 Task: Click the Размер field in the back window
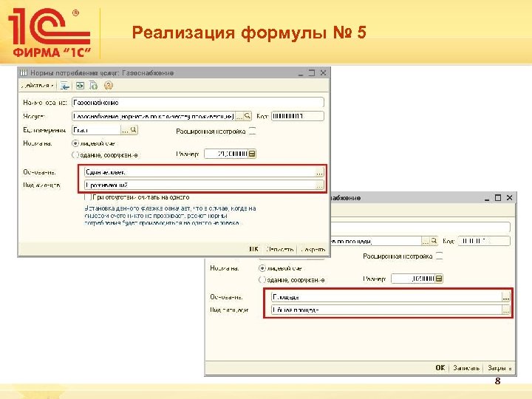pyautogui.click(x=412, y=279)
